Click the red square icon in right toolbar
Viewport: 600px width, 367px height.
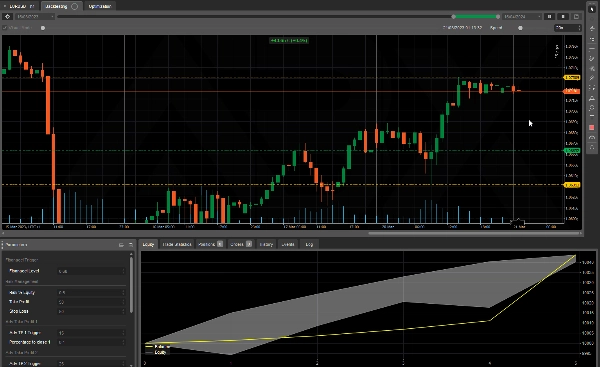[592, 127]
